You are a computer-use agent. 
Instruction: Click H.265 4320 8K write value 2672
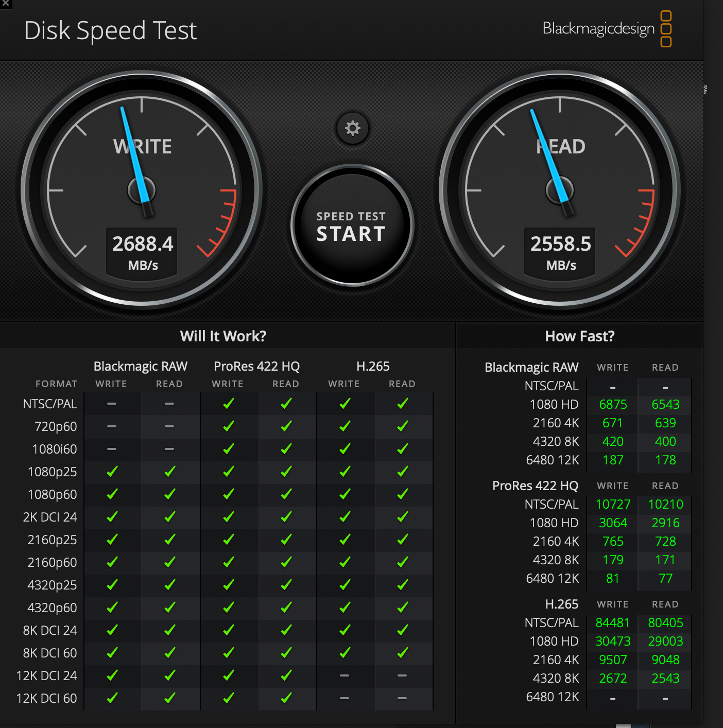[x=613, y=679]
